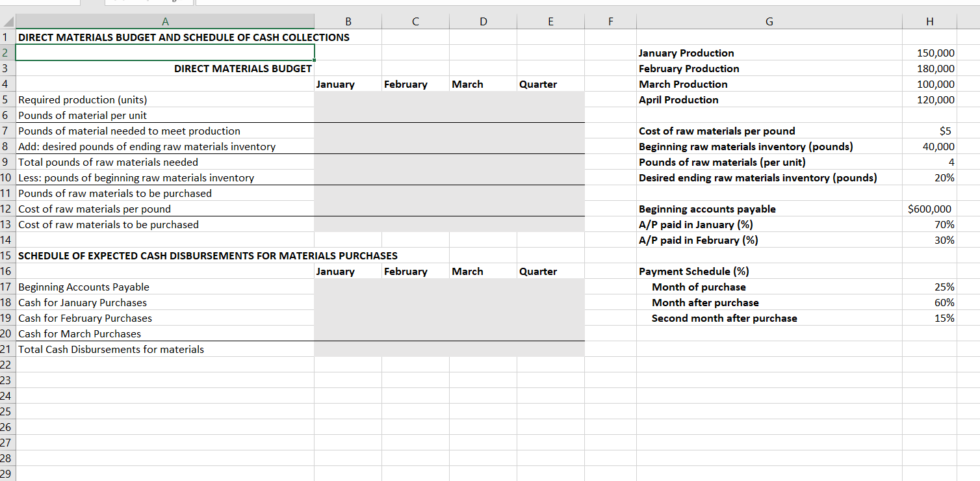Click the 25% month of purchase value
This screenshot has height=481, width=980.
(944, 287)
